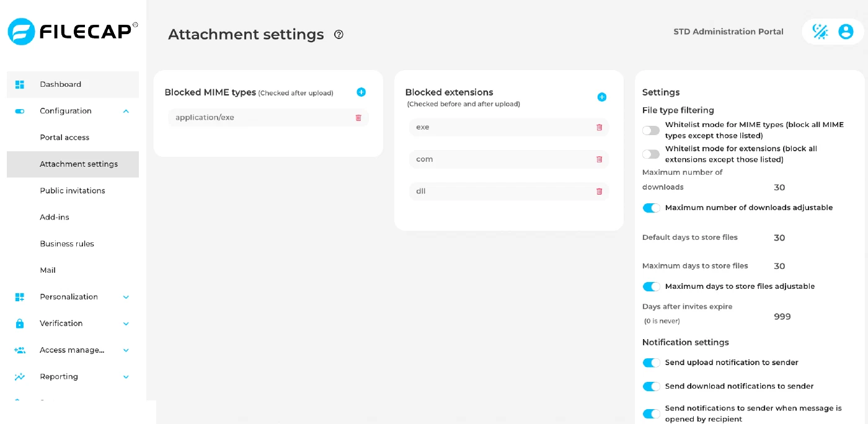Click the Dashboard grid icon
Viewport: 868px width, 424px height.
tap(20, 84)
